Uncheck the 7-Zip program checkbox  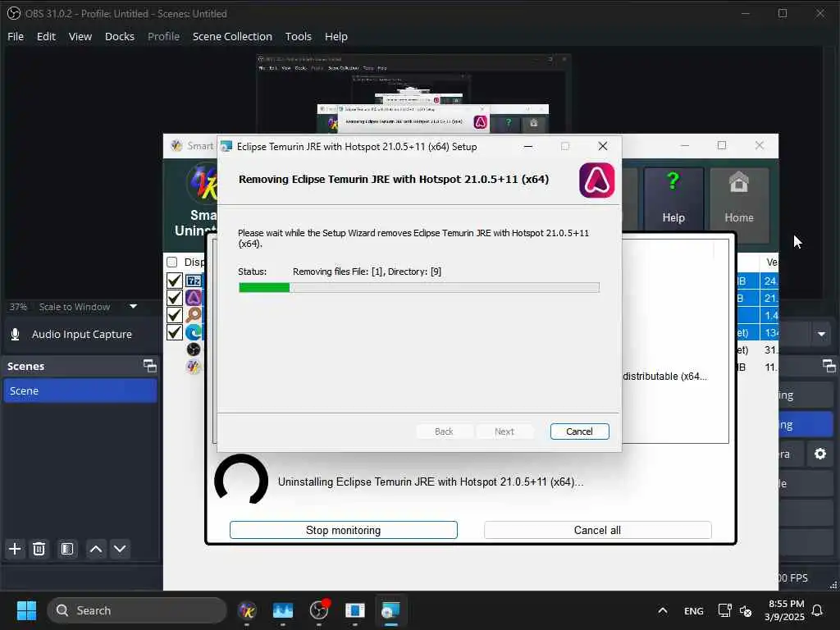point(174,281)
